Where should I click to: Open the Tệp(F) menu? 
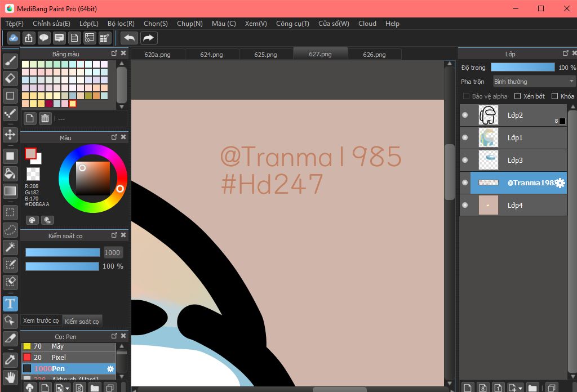[14, 24]
